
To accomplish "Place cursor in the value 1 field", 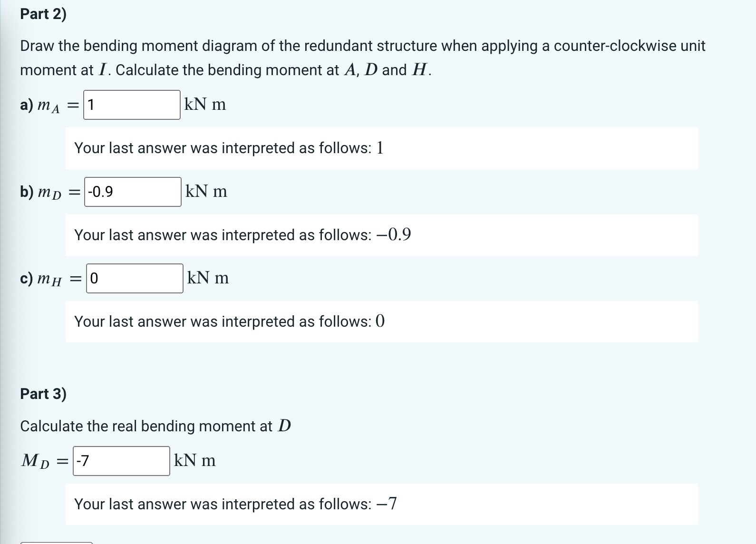I will (132, 105).
